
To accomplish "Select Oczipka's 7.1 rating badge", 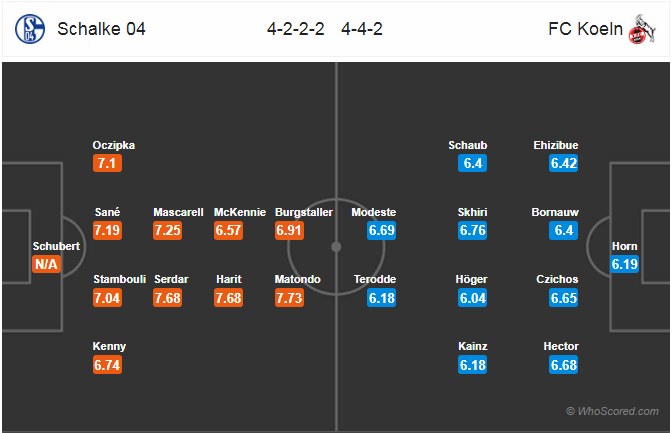I will pos(107,163).
